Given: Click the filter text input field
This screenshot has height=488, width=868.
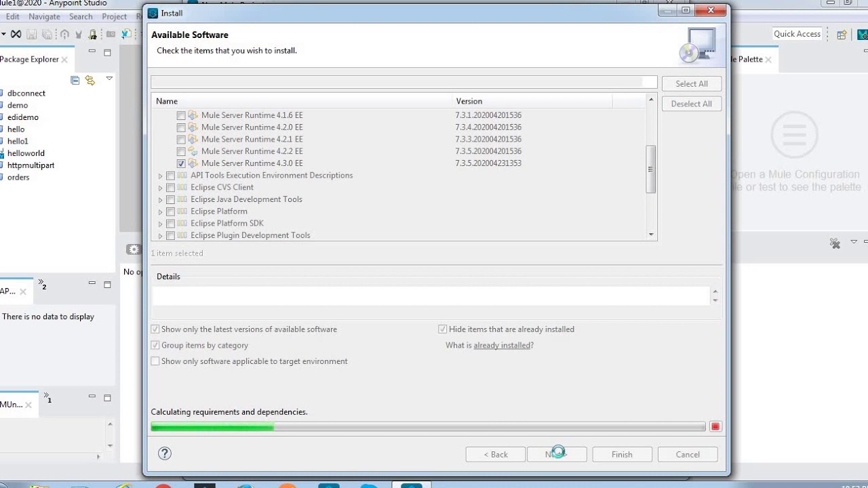Looking at the screenshot, I should [x=404, y=83].
